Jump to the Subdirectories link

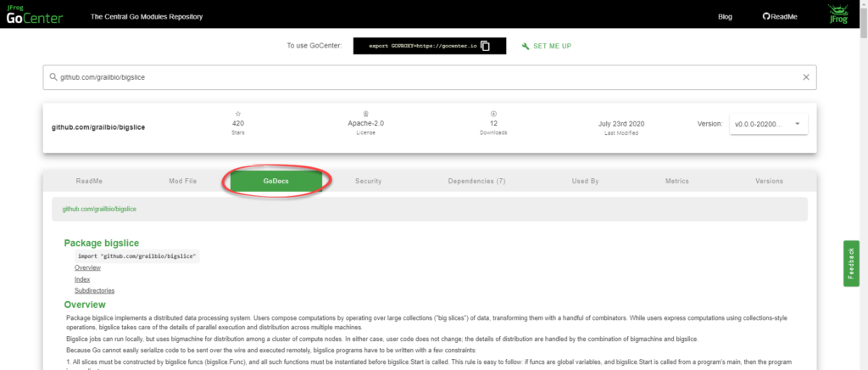pyautogui.click(x=94, y=290)
